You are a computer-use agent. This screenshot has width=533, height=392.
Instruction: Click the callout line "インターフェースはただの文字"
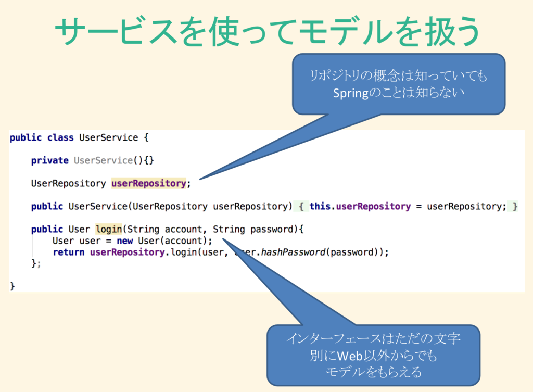coord(373,338)
